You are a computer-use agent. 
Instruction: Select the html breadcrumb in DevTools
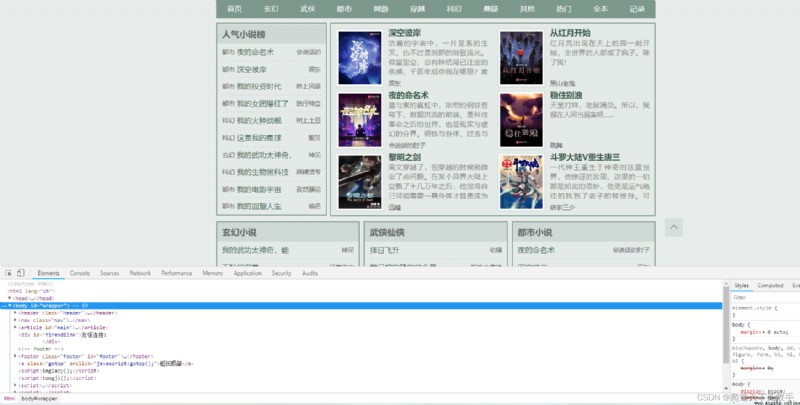(x=9, y=398)
